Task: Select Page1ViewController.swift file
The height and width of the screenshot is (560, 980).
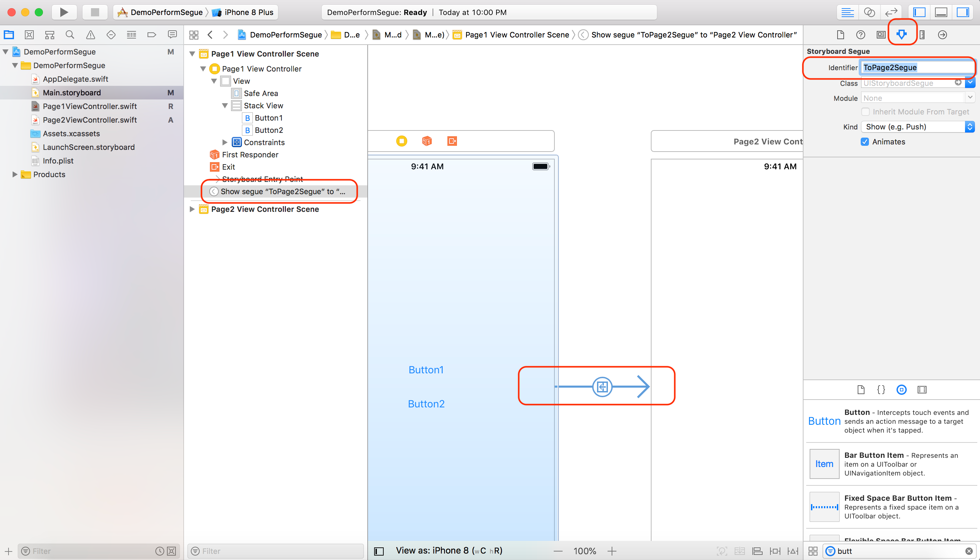Action: (x=90, y=106)
